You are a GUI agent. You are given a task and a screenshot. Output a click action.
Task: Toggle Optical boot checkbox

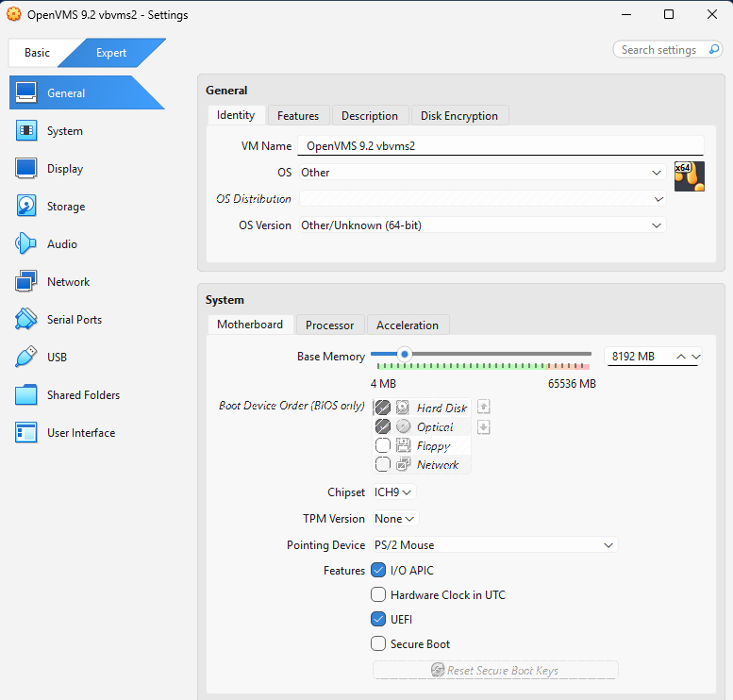click(383, 426)
